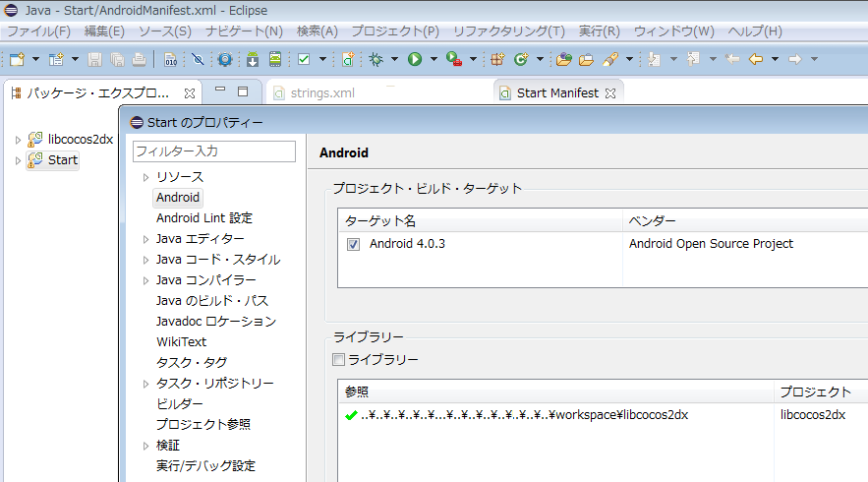Click the Save toolbar icon
868x482 pixels.
tap(94, 59)
